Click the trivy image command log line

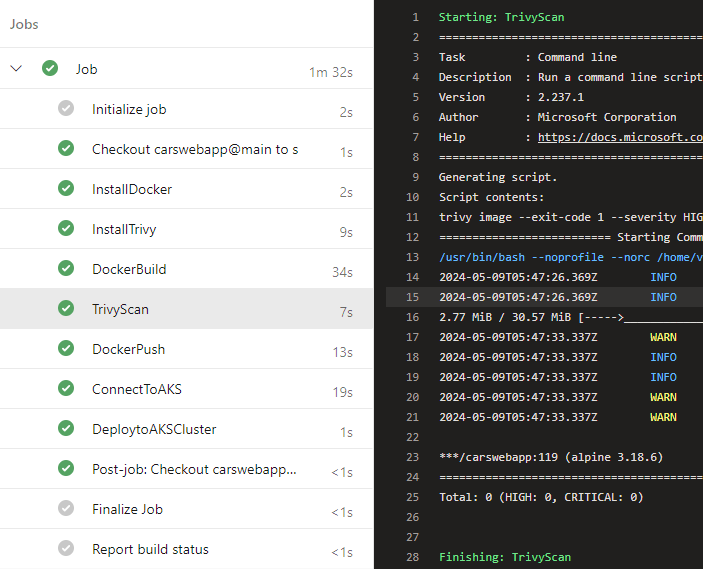[570, 217]
